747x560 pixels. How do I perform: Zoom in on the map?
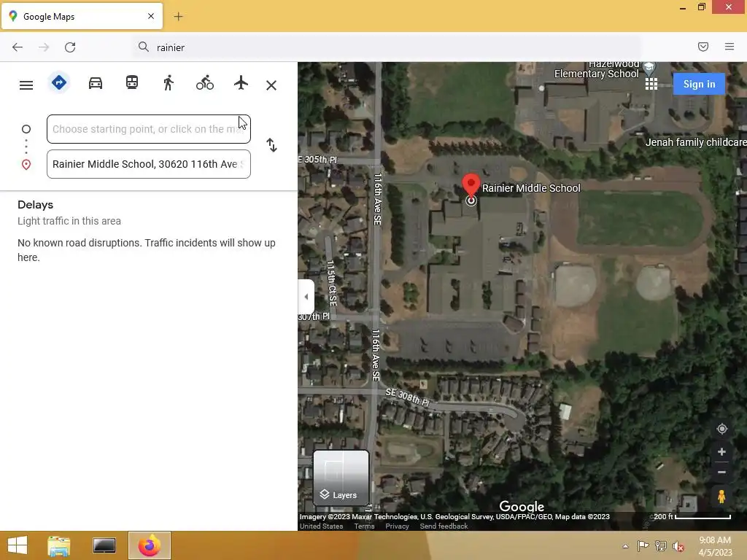coord(721,452)
